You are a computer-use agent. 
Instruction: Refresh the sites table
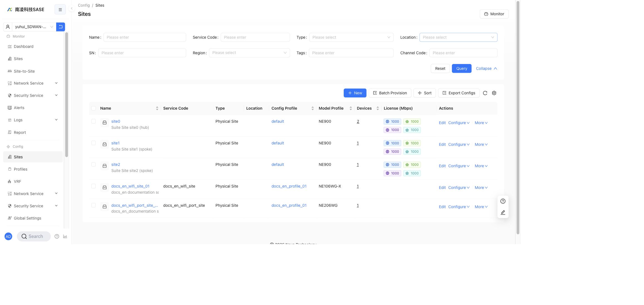(x=485, y=93)
